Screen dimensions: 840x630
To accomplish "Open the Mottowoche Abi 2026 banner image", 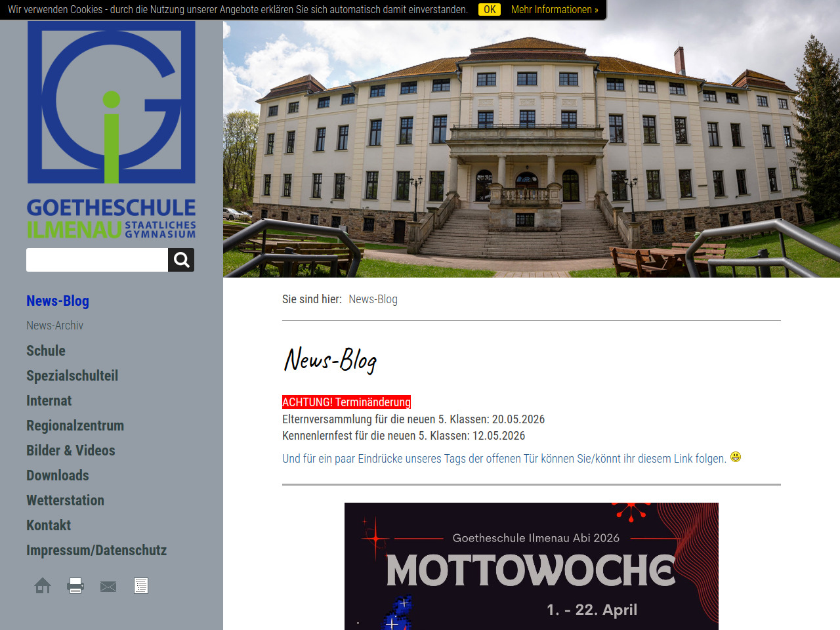I will coord(532,566).
